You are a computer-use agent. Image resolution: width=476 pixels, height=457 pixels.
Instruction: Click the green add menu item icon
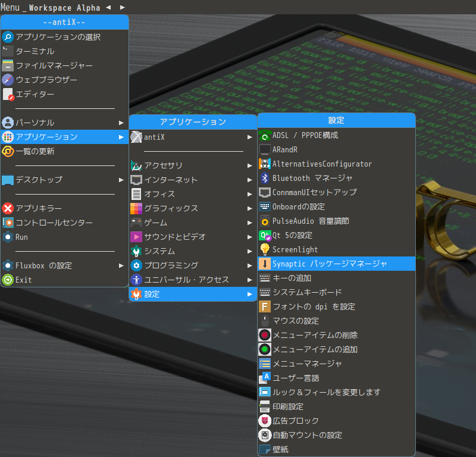tap(265, 349)
